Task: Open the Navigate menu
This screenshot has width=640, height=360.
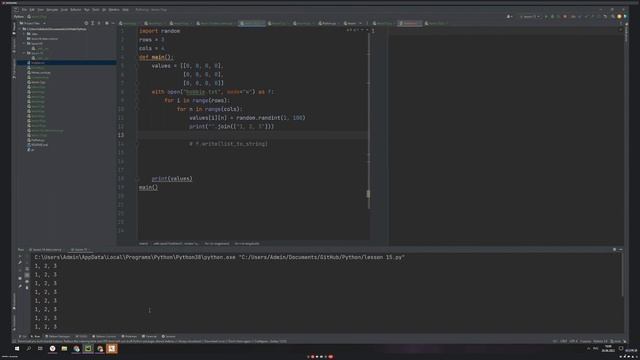Action: pos(52,9)
